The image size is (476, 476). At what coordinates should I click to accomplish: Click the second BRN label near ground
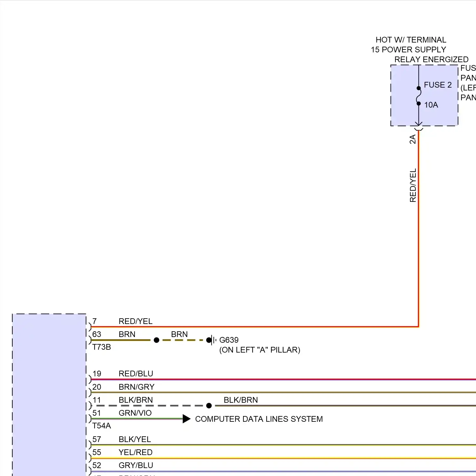pyautogui.click(x=179, y=334)
